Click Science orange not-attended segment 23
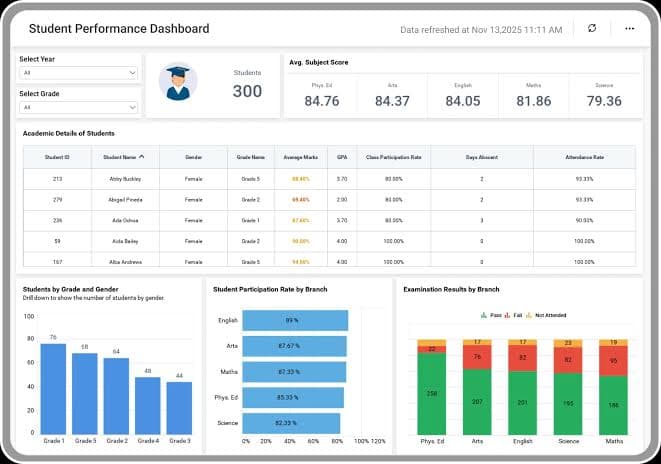 pos(568,343)
